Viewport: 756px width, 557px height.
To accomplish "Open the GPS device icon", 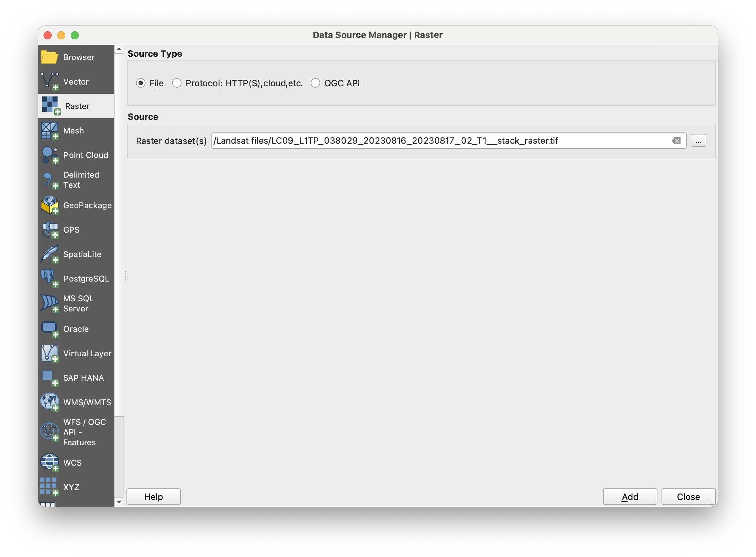I will pos(50,230).
